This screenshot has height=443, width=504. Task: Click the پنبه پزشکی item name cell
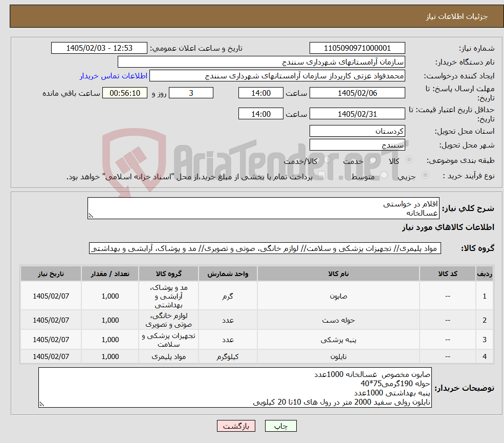(x=338, y=340)
